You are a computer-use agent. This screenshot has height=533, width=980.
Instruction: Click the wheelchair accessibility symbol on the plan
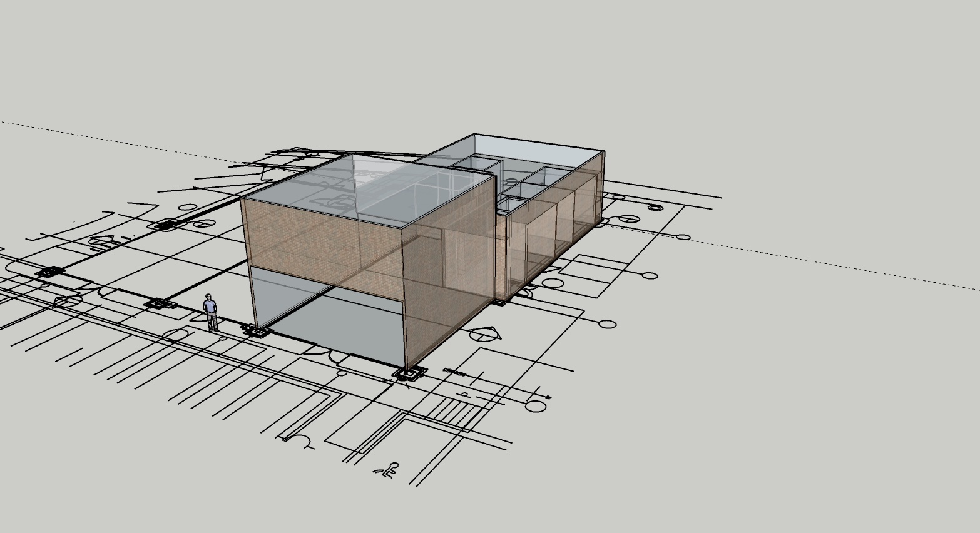(x=387, y=470)
